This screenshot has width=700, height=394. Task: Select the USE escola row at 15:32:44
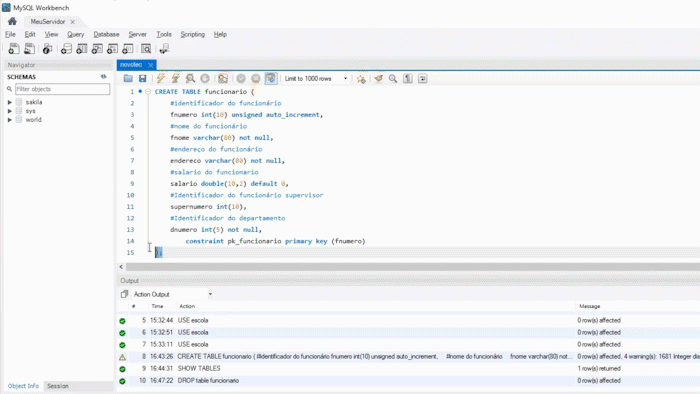pos(408,320)
